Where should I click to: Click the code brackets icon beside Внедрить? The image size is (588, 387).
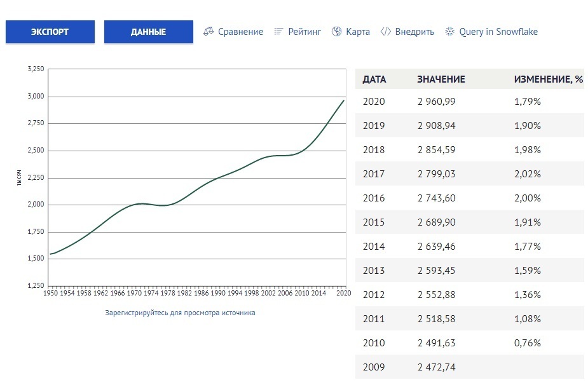click(x=385, y=32)
